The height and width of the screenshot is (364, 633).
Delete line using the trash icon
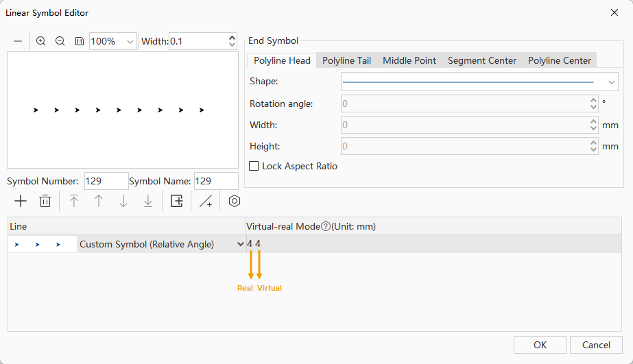[45, 201]
